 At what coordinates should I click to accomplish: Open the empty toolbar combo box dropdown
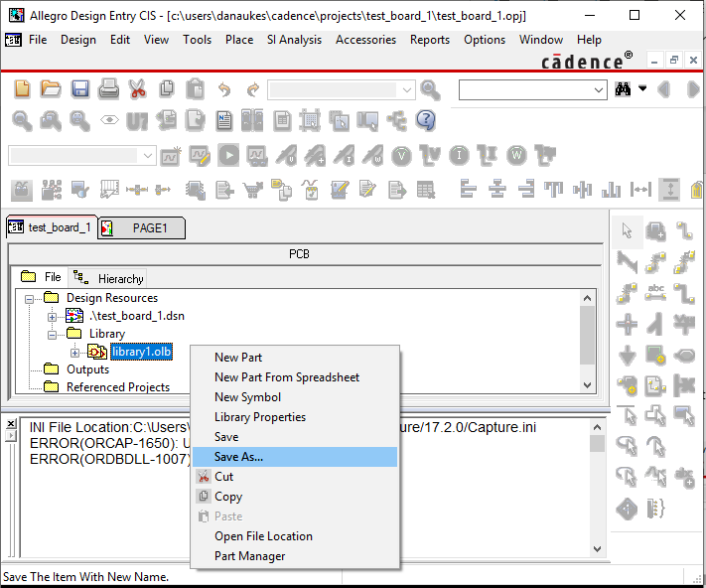(x=407, y=90)
